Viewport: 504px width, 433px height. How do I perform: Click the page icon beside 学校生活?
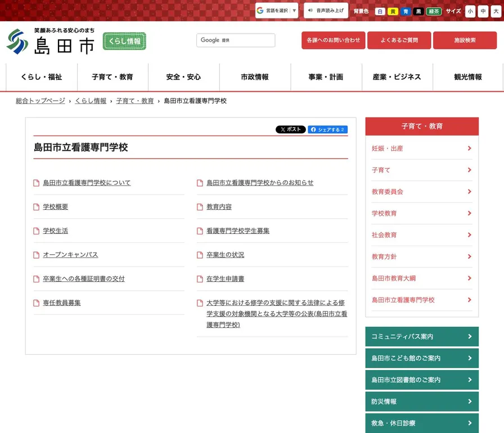pos(37,231)
